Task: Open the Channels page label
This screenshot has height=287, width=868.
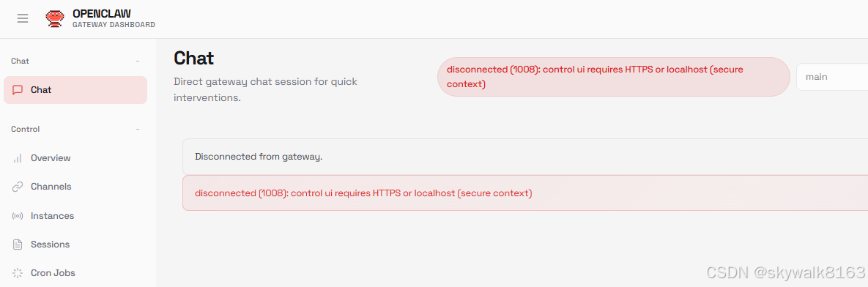Action: point(51,187)
